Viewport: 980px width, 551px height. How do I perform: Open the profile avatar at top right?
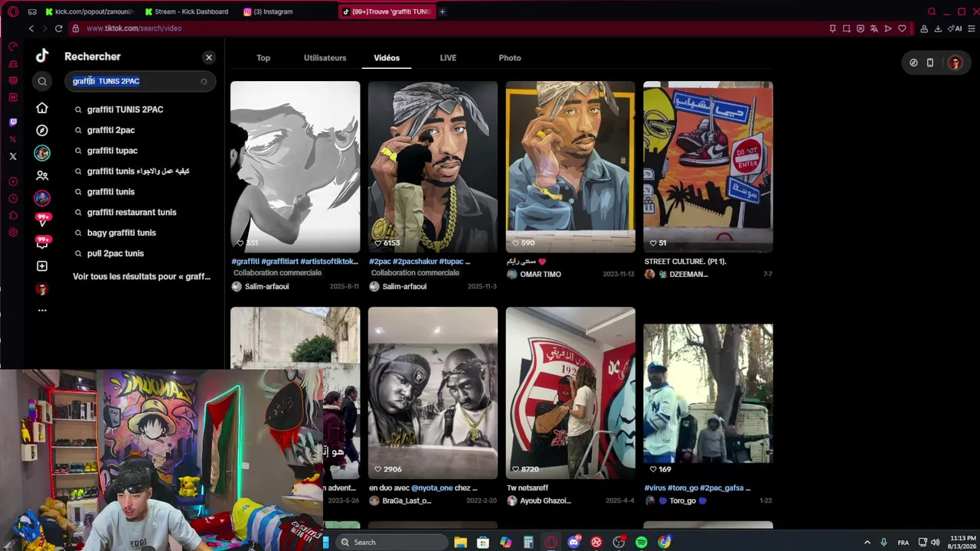point(955,63)
